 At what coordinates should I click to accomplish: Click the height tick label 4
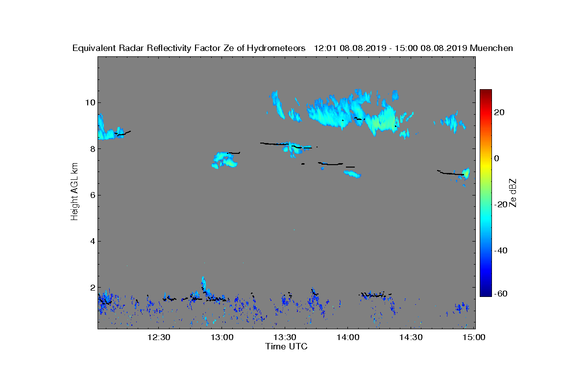click(92, 241)
